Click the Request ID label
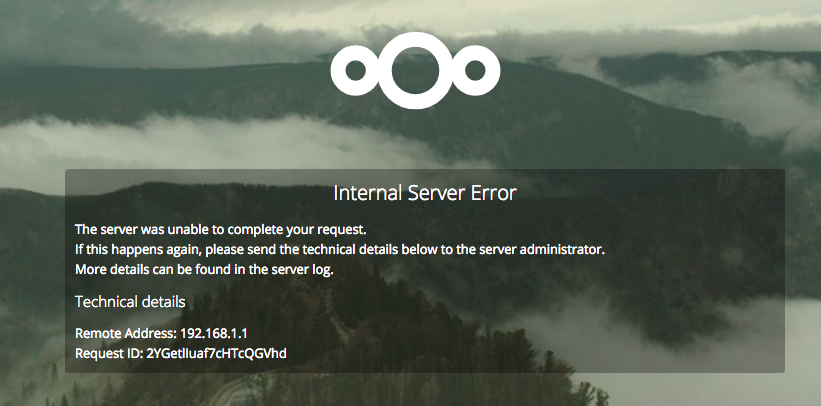 coord(109,354)
